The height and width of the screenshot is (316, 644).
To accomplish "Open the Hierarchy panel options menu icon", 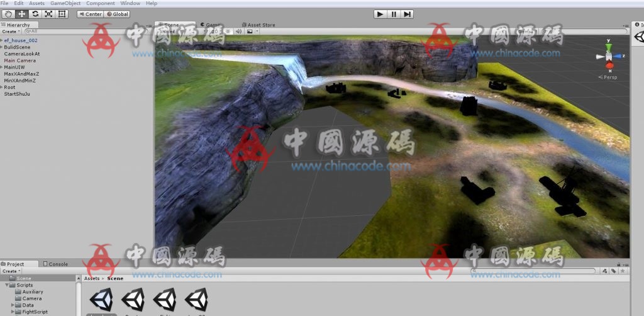I will [x=149, y=25].
